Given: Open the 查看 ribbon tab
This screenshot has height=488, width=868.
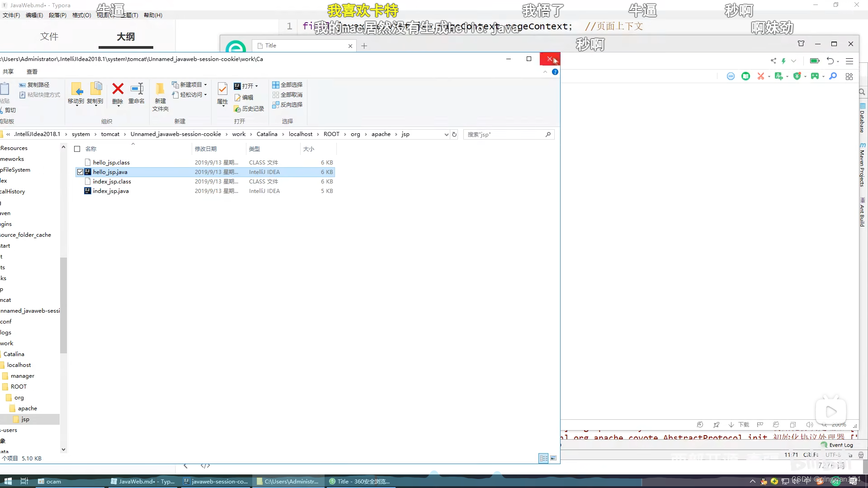Looking at the screenshot, I should (x=32, y=71).
